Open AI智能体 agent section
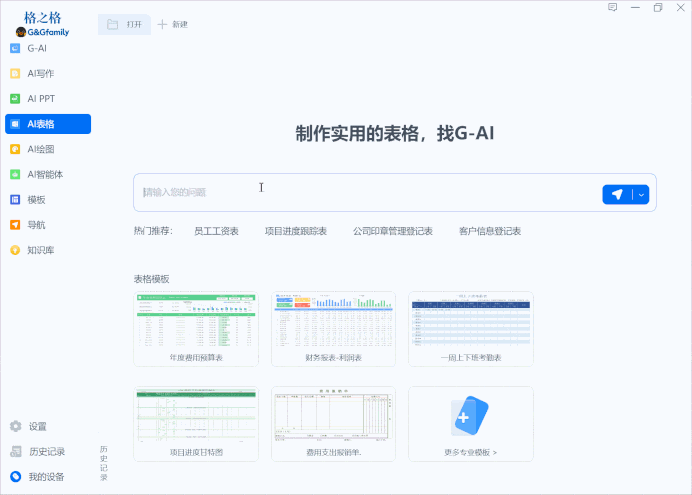The image size is (692, 495). tap(15, 174)
